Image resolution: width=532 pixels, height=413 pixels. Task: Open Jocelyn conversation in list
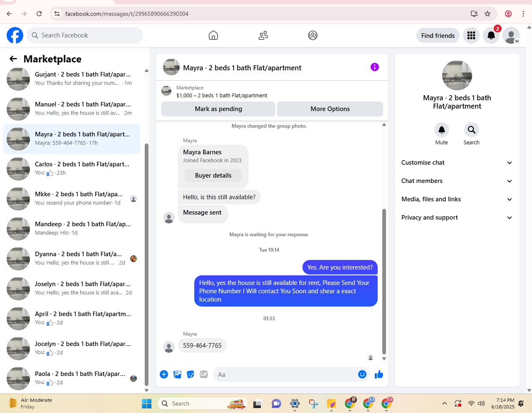pyautogui.click(x=72, y=349)
